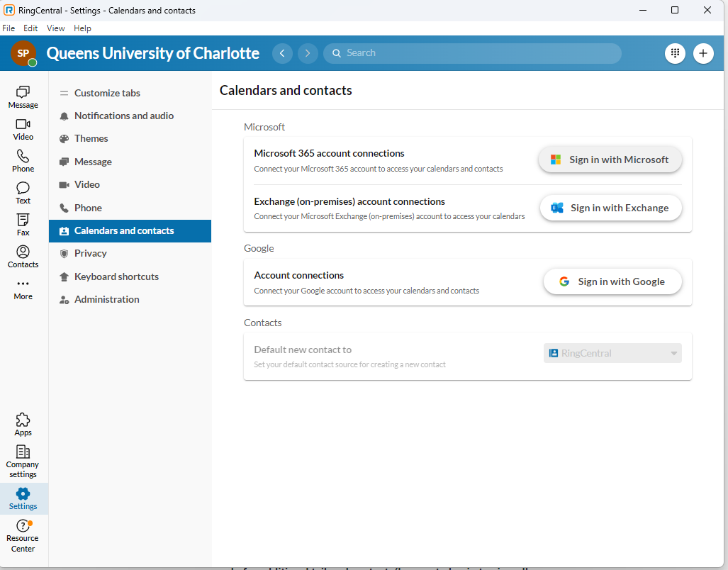Open the Video section in left rail
This screenshot has height=570, width=728.
[x=23, y=129]
